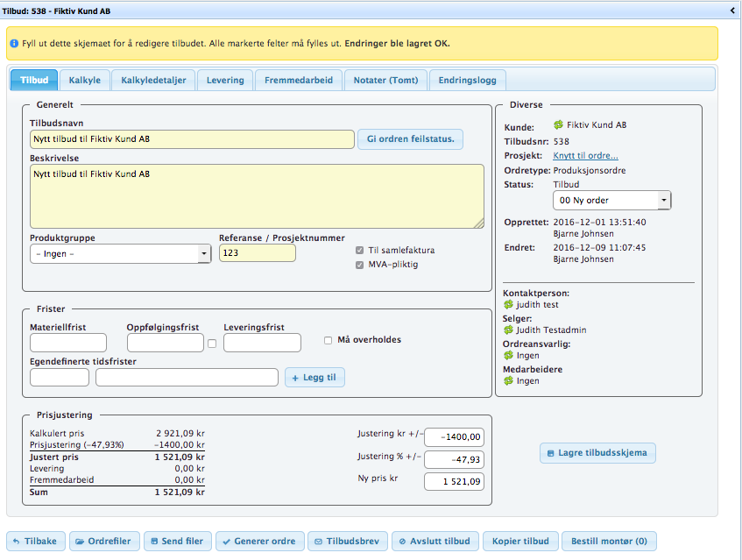Open the status dropdown showing 00 Ny order
The width and height of the screenshot is (742, 560).
coord(614,201)
